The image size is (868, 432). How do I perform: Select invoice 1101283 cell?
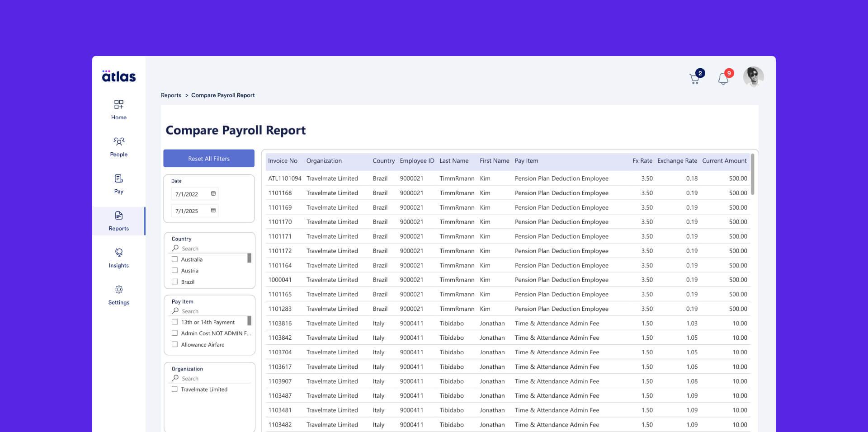(x=280, y=309)
